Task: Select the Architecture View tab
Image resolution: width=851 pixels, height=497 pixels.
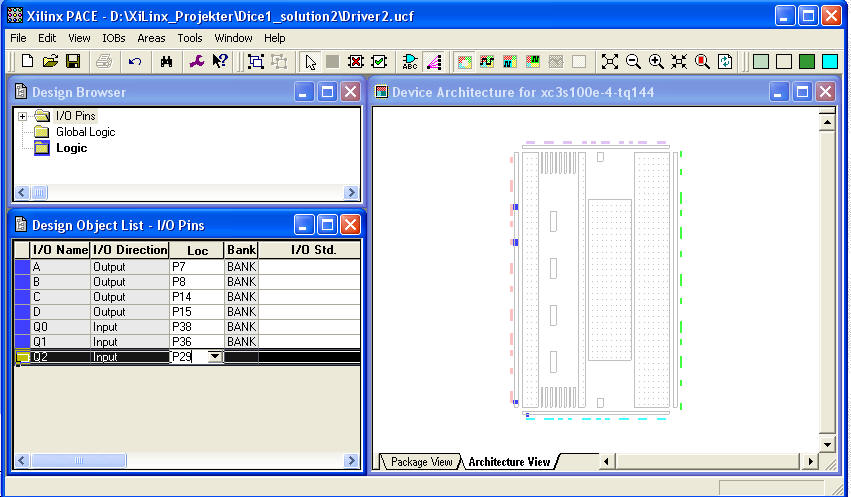Action: (509, 462)
